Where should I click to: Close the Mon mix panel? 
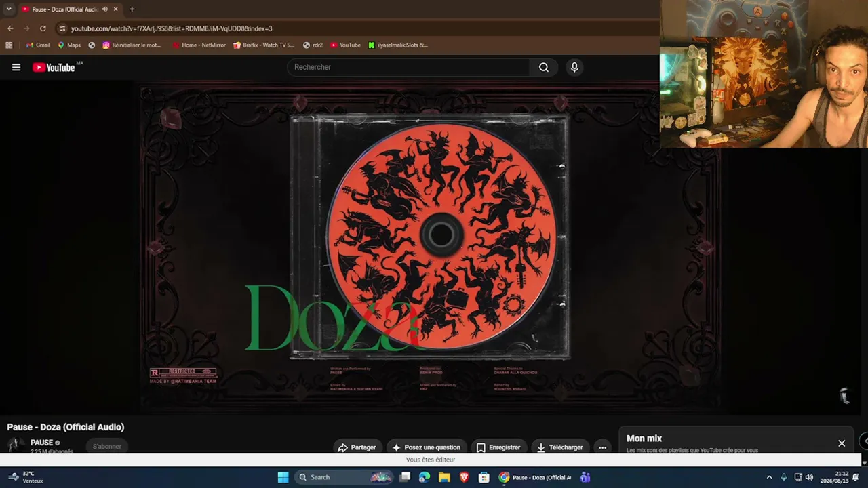coord(842,443)
